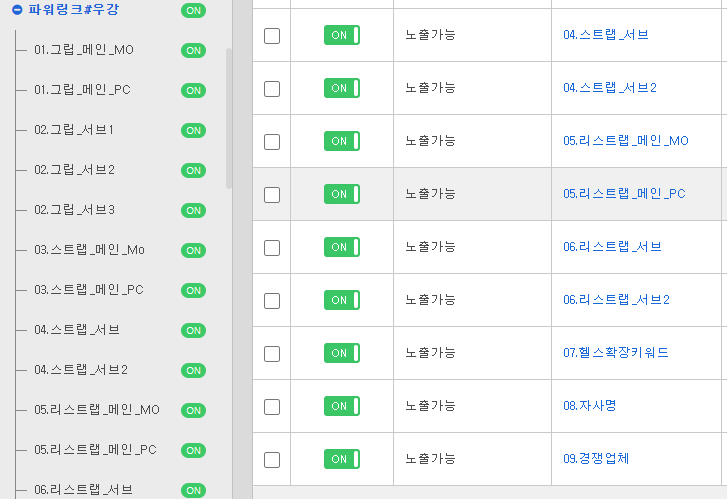Click ON badge beside 05.리스트랩_메인_MO in sidebar

[193, 410]
